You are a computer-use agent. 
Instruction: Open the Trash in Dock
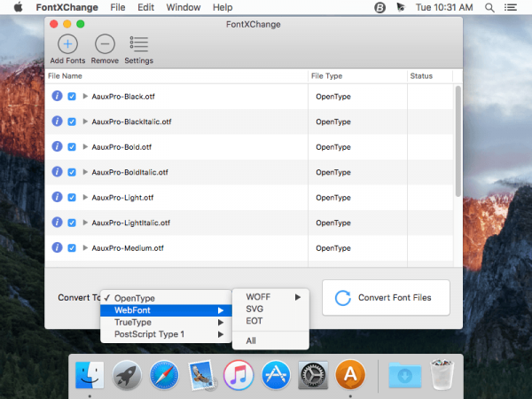442,375
